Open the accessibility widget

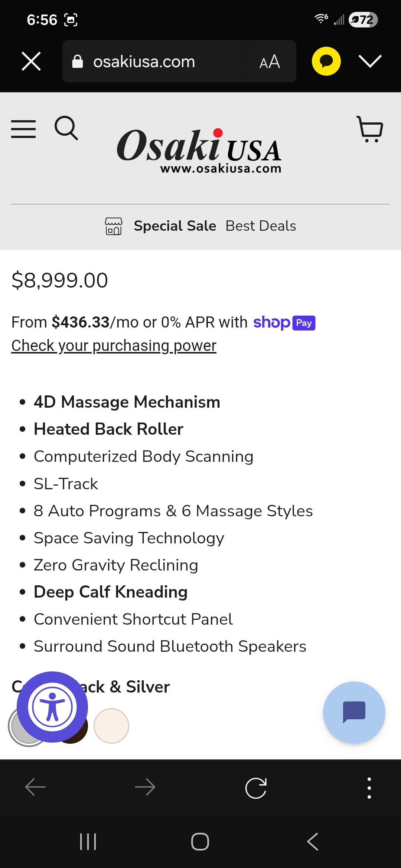click(52, 707)
